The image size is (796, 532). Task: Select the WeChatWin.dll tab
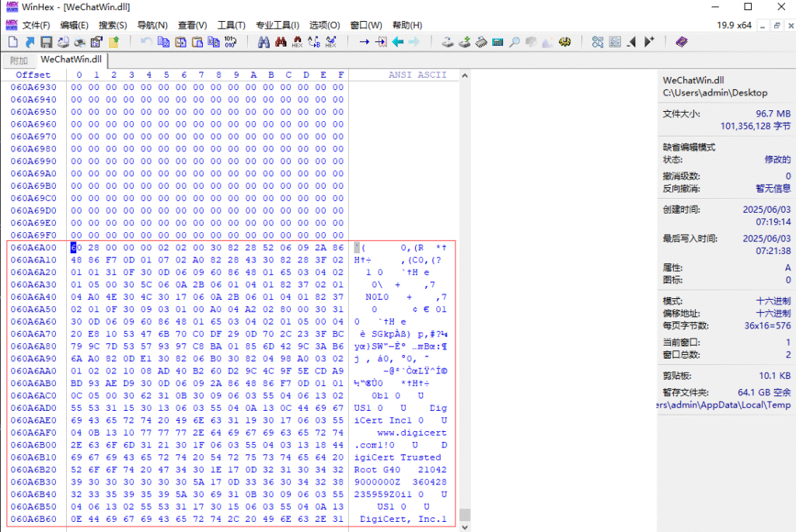coord(71,60)
